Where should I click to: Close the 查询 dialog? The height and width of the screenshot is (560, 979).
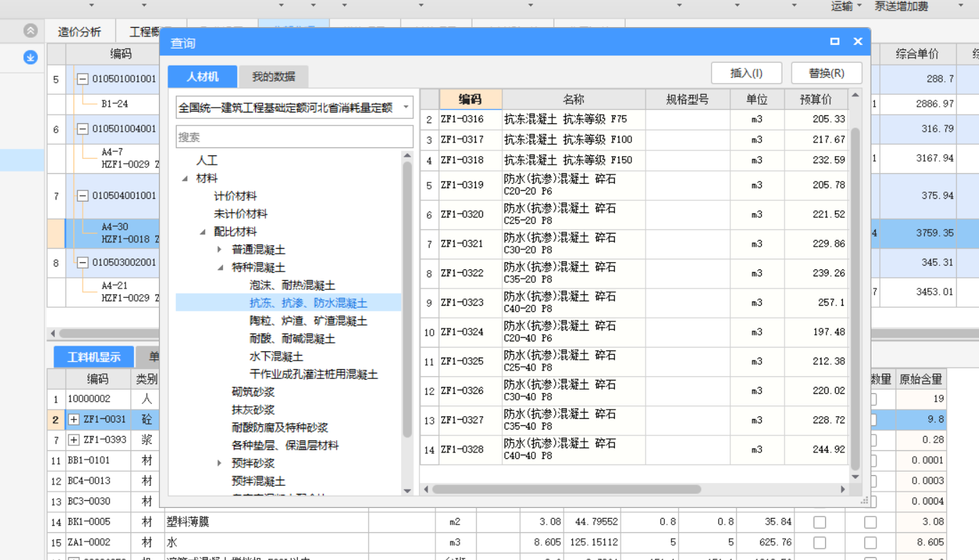coord(858,42)
